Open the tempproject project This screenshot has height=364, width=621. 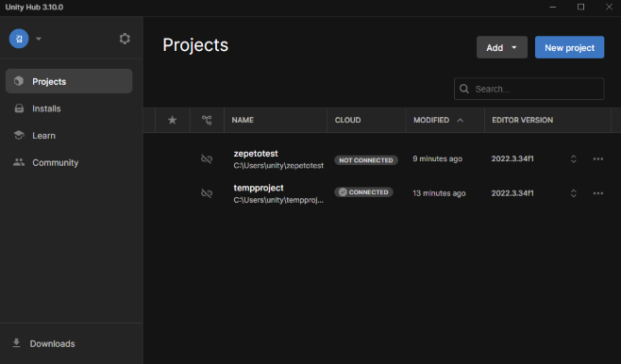(259, 188)
